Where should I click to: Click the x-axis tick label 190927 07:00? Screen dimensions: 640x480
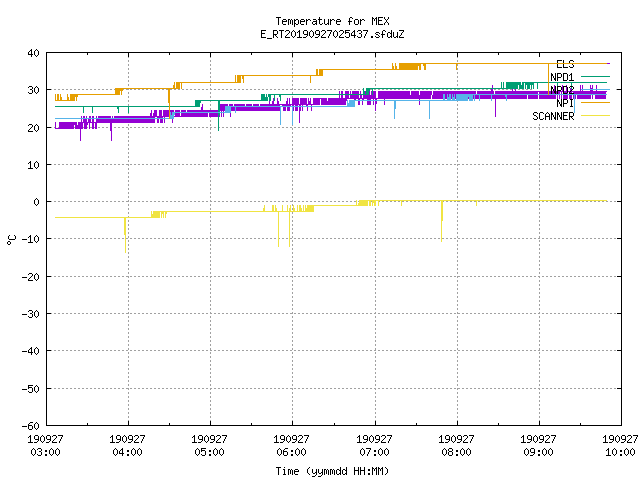(374, 446)
